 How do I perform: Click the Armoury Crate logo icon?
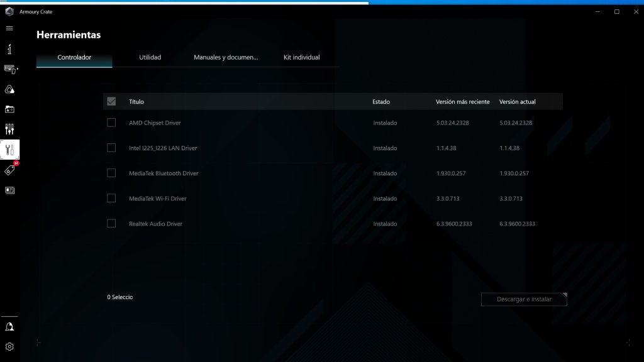click(x=9, y=11)
